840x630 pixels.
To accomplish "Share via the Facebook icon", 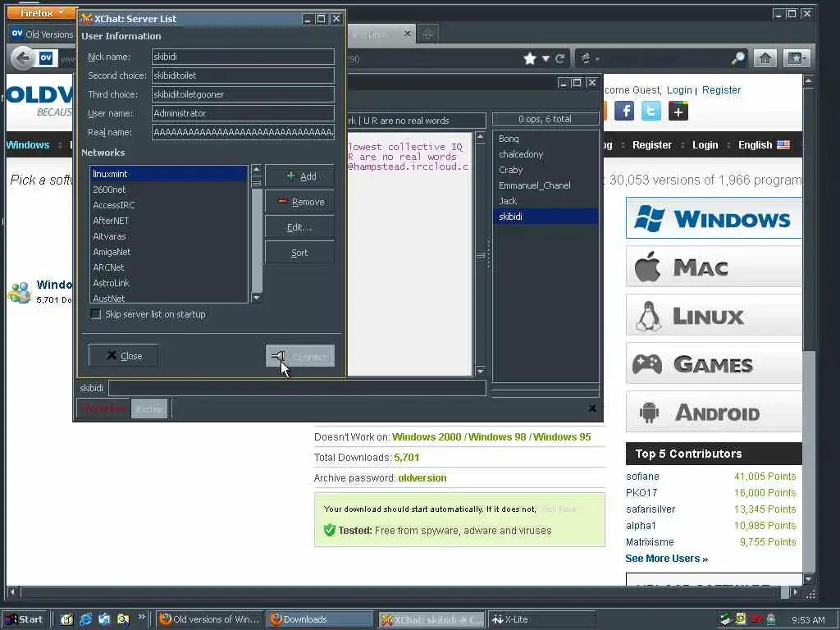I will 624,111.
